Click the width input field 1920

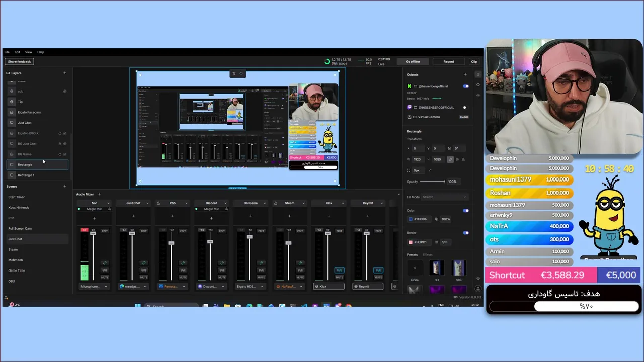coord(418,159)
